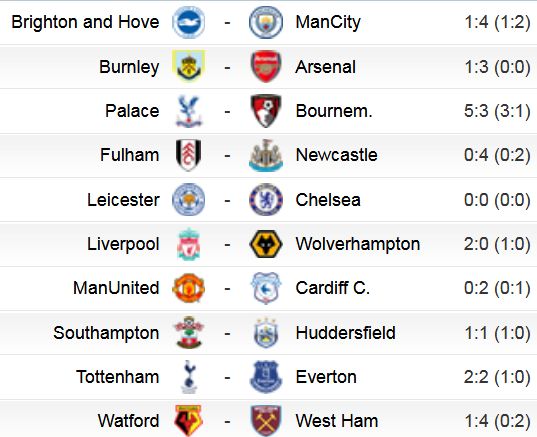
Task: Click the Bournemouth club crest
Action: click(266, 111)
